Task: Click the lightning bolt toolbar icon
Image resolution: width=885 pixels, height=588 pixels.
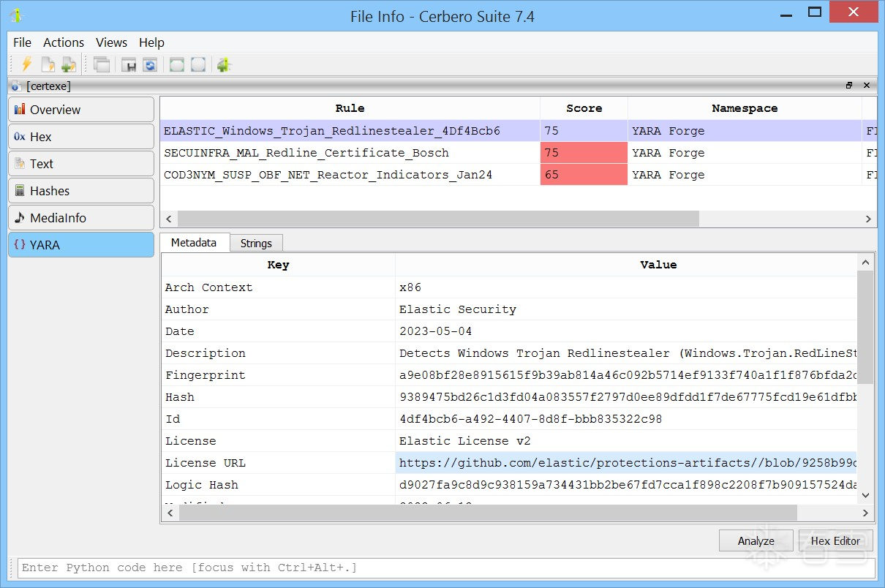Action: (x=26, y=64)
